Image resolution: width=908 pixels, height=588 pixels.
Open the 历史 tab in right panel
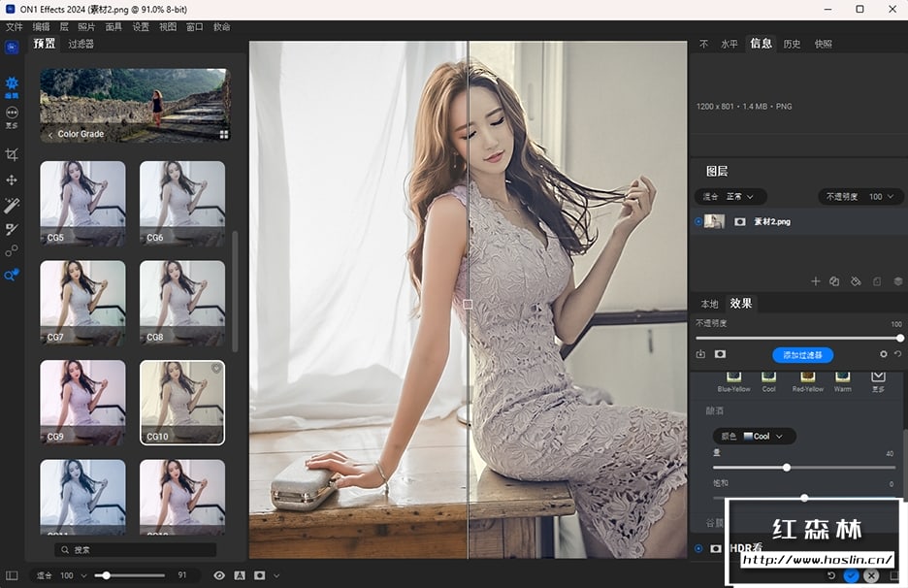click(x=792, y=44)
